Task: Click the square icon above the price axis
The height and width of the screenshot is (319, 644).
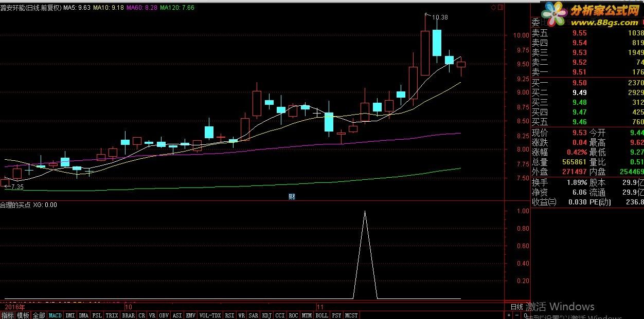Action: point(500,7)
